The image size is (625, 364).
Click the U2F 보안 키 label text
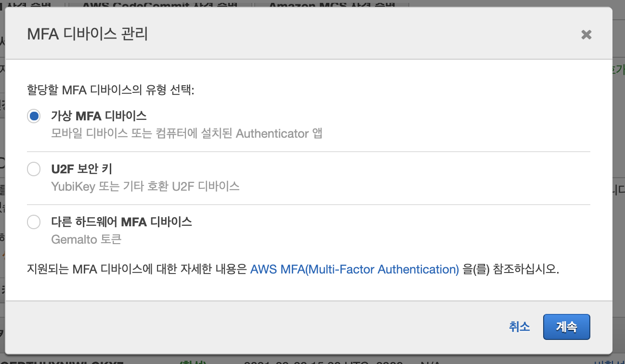[x=81, y=169]
